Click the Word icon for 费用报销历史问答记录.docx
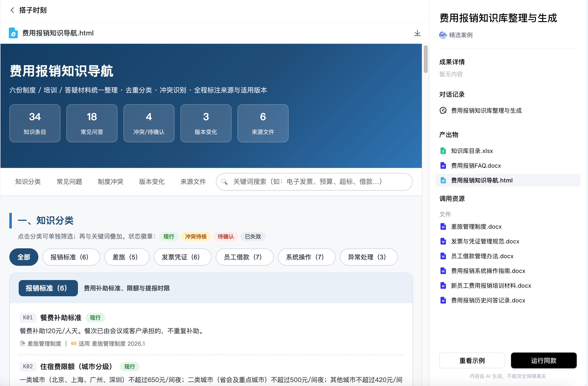588x386 pixels. (x=443, y=300)
